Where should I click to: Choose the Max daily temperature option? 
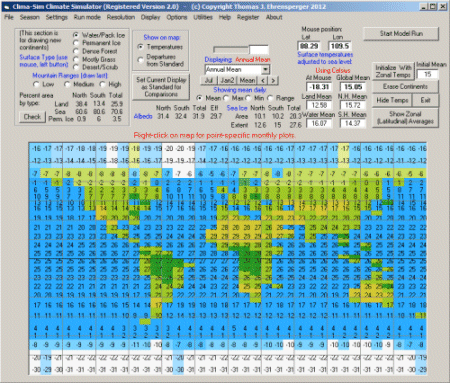pos(227,98)
